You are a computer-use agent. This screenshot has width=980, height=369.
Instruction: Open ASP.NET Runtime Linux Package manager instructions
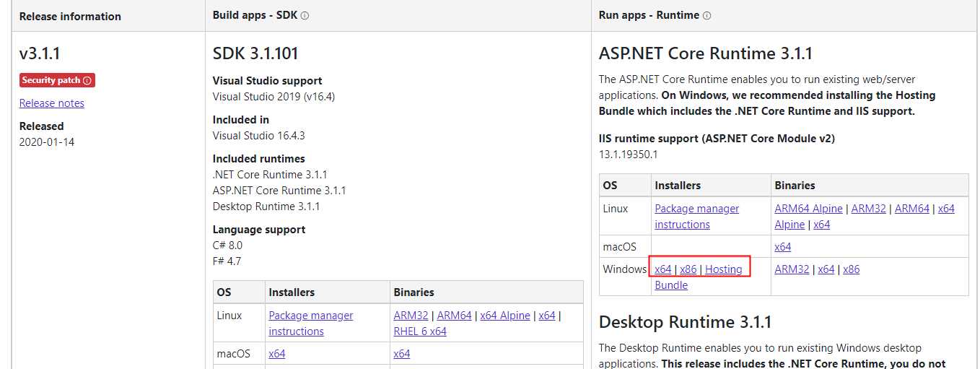(x=696, y=209)
